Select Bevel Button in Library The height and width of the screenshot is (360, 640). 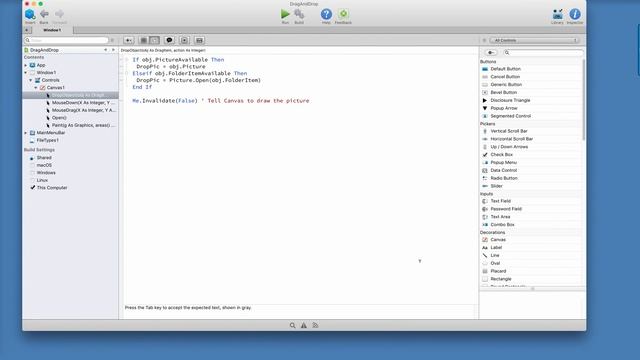[531, 93]
